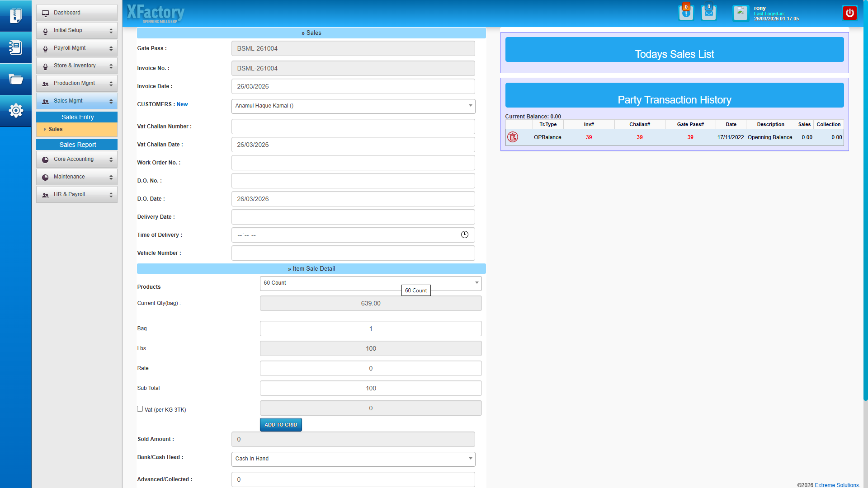
Task: Click the open folder sidebar icon
Action: (x=16, y=80)
